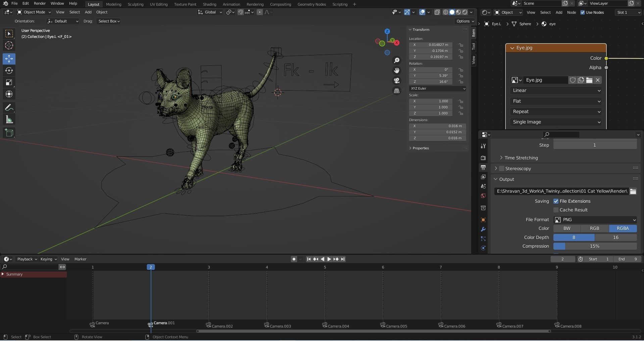The width and height of the screenshot is (644, 341).
Task: Switch perspective/orthographic grid icon
Action: click(x=397, y=91)
